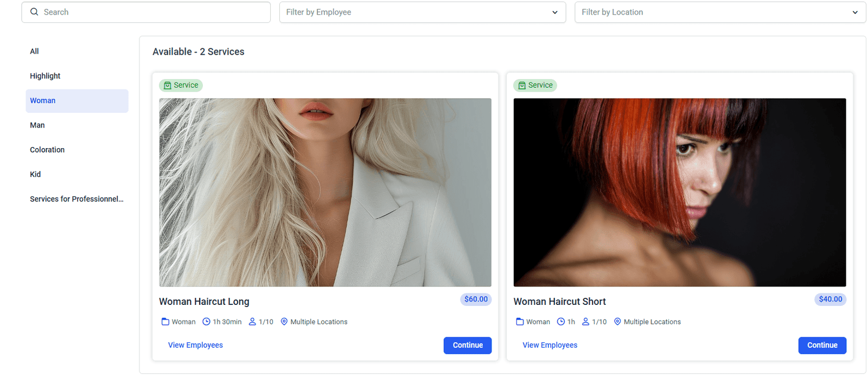Viewport: 868px width, 377px height.
Task: Select the Coloration category
Action: coord(77,150)
